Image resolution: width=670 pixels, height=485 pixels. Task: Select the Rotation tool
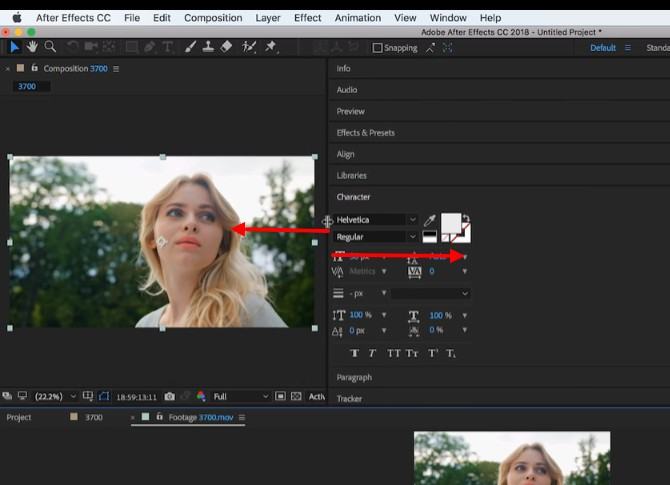[x=72, y=47]
